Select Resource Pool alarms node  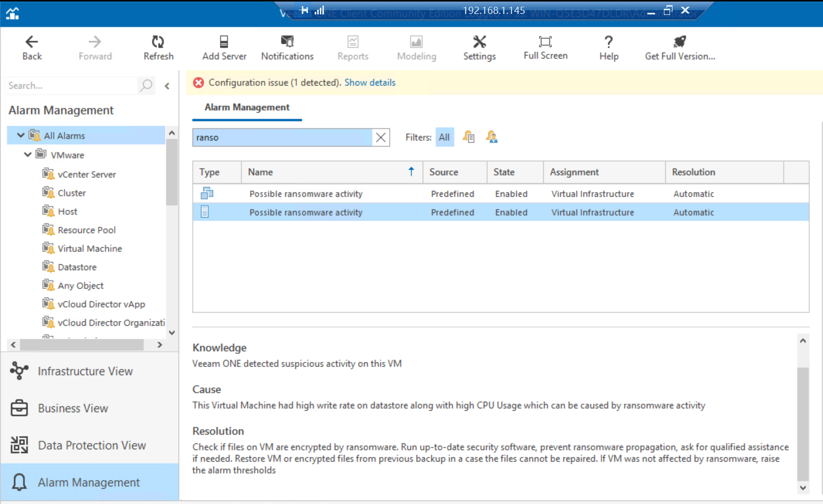(87, 230)
